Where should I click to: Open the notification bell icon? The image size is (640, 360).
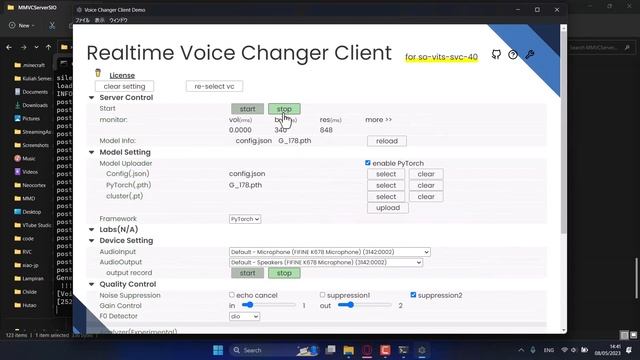click(629, 350)
